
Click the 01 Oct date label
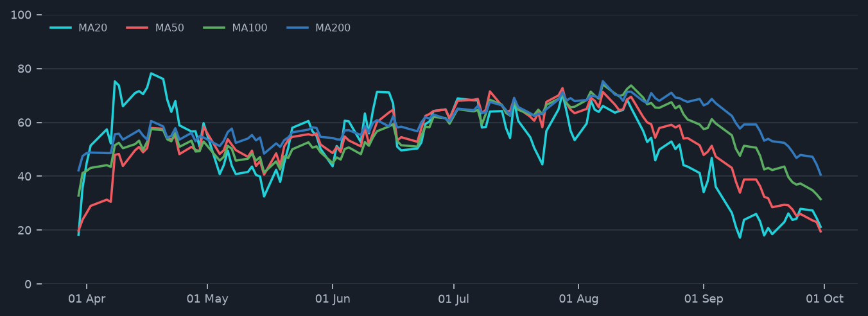[824, 299]
